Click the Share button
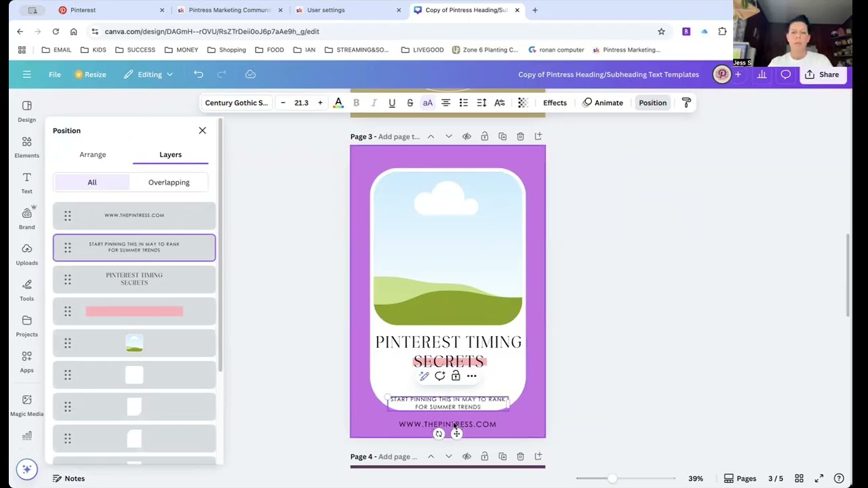The image size is (868, 488). [822, 75]
